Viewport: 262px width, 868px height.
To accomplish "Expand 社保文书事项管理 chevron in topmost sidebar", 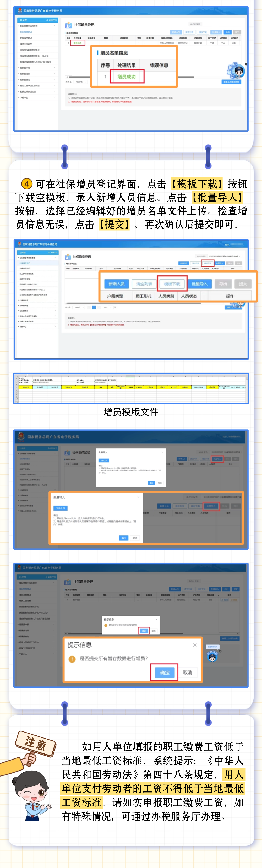I will 54,91.
